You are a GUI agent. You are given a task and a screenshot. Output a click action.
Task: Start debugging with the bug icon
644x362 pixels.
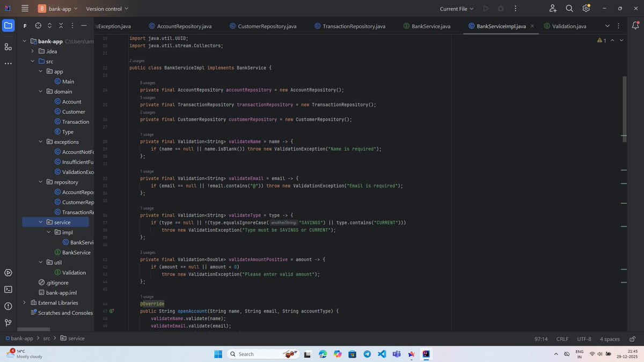coord(501,9)
